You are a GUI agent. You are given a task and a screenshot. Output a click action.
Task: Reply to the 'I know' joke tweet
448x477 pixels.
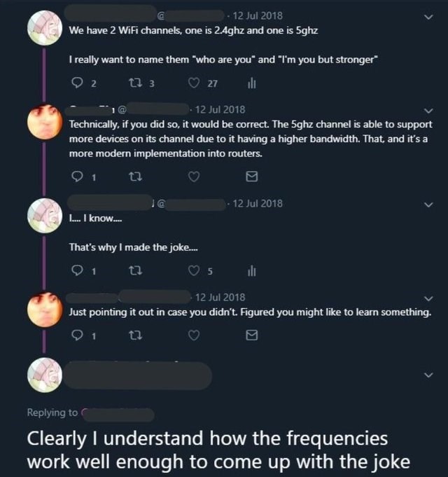click(x=76, y=272)
